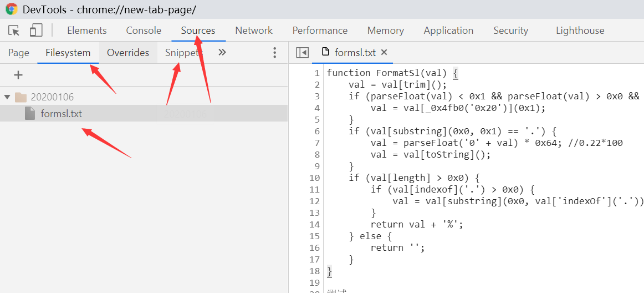Click line number 7 in gutter
The height and width of the screenshot is (293, 644).
316,143
